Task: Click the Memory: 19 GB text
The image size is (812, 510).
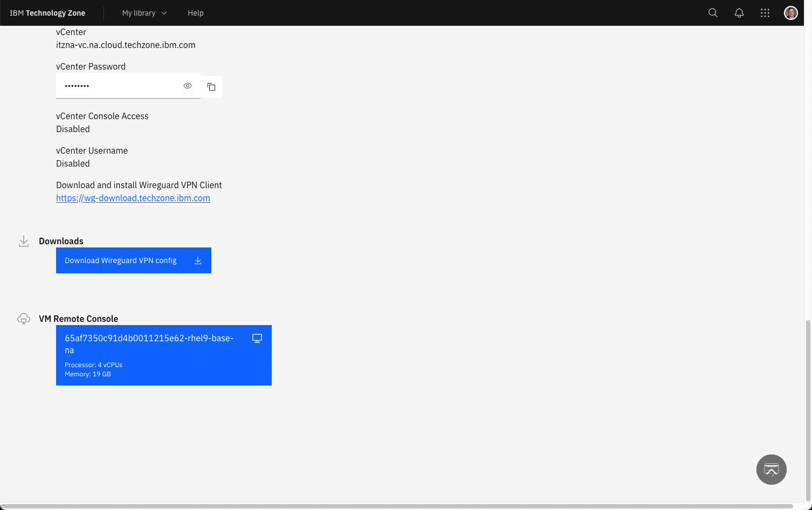Action: pos(88,374)
